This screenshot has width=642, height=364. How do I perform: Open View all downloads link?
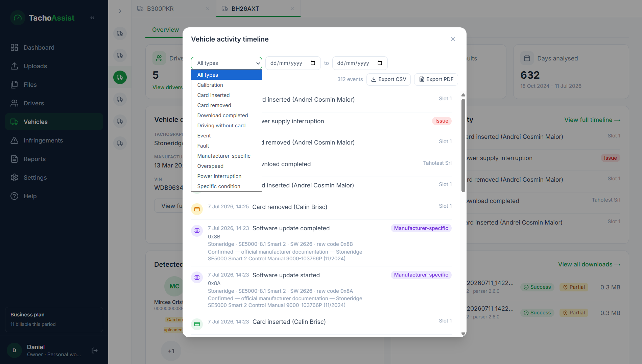[589, 264]
